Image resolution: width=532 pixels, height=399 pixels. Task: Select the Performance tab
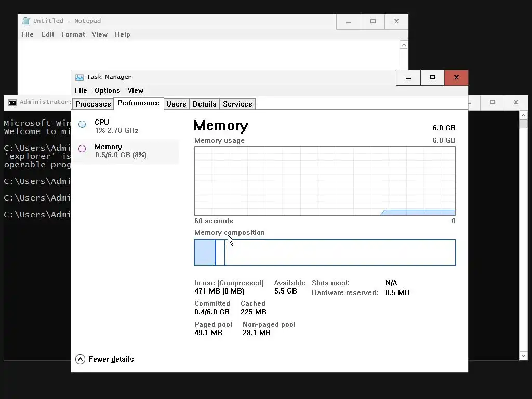138,103
